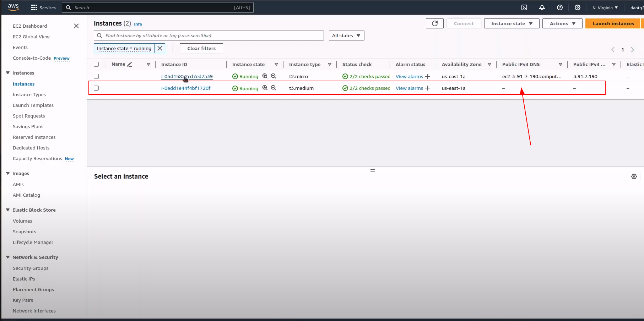This screenshot has height=321, width=644.
Task: Click View alarms for t2.micro instance
Action: 409,76
